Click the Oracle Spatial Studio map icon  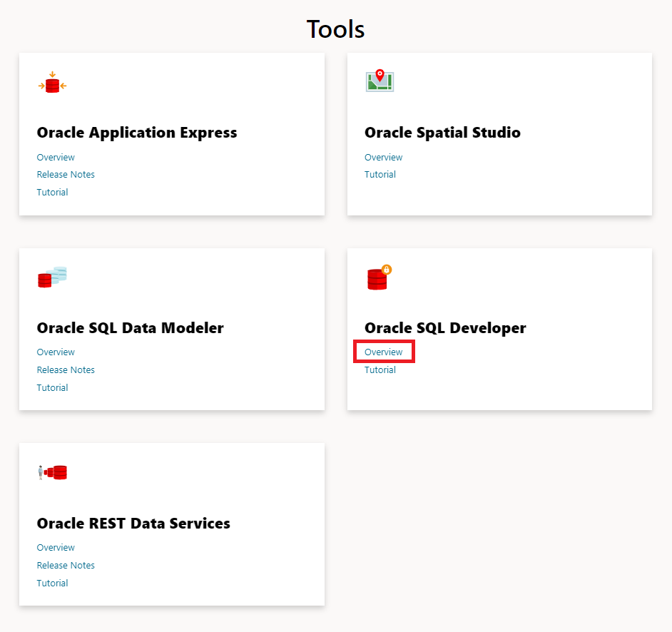pos(380,81)
